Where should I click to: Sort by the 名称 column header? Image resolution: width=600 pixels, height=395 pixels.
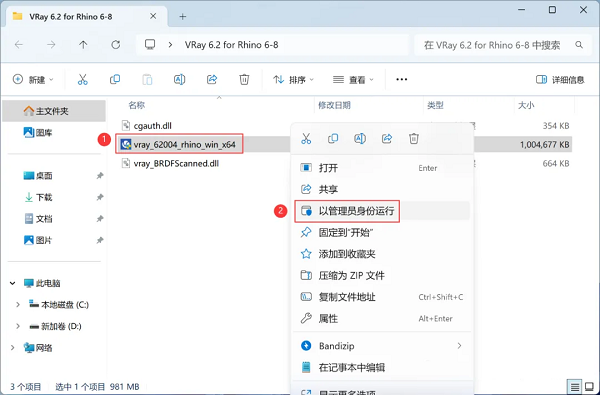(x=137, y=105)
